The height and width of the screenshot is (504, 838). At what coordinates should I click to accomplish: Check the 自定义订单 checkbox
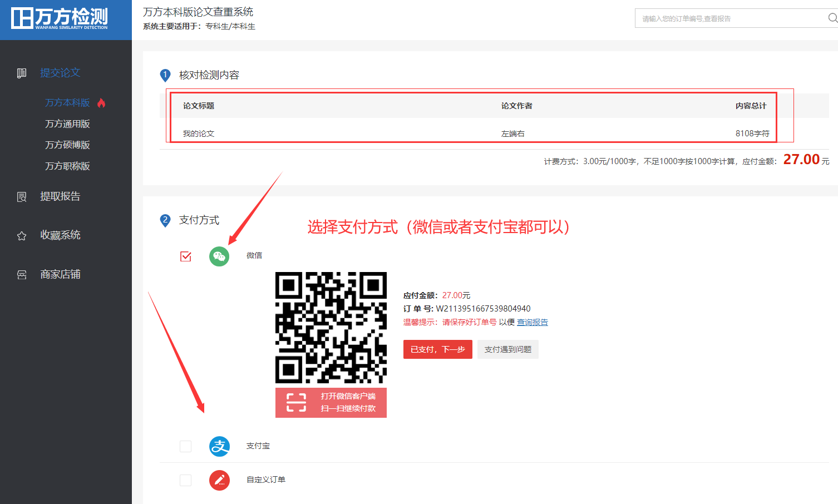(186, 480)
